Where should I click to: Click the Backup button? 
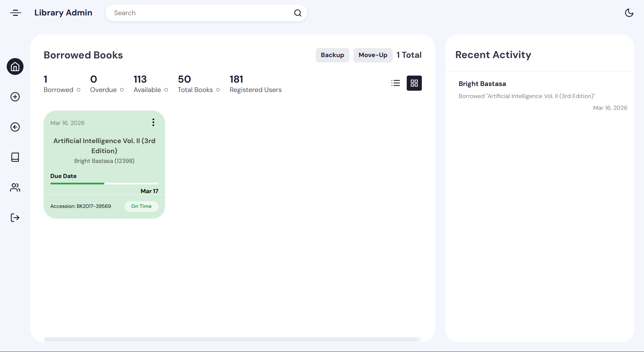click(x=332, y=55)
